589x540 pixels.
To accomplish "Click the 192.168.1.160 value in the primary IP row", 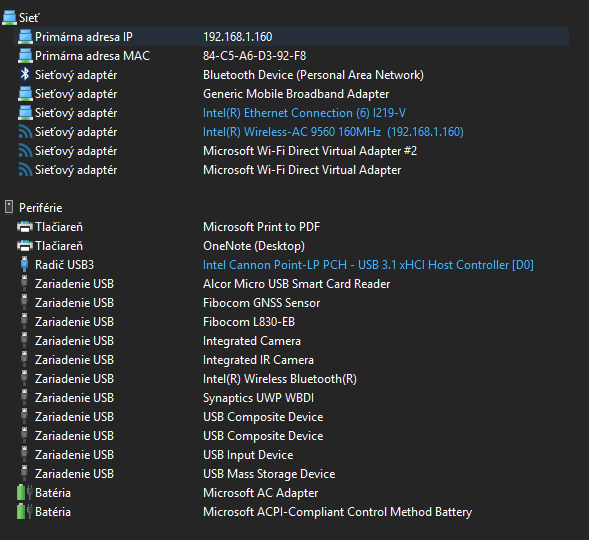I will point(238,37).
